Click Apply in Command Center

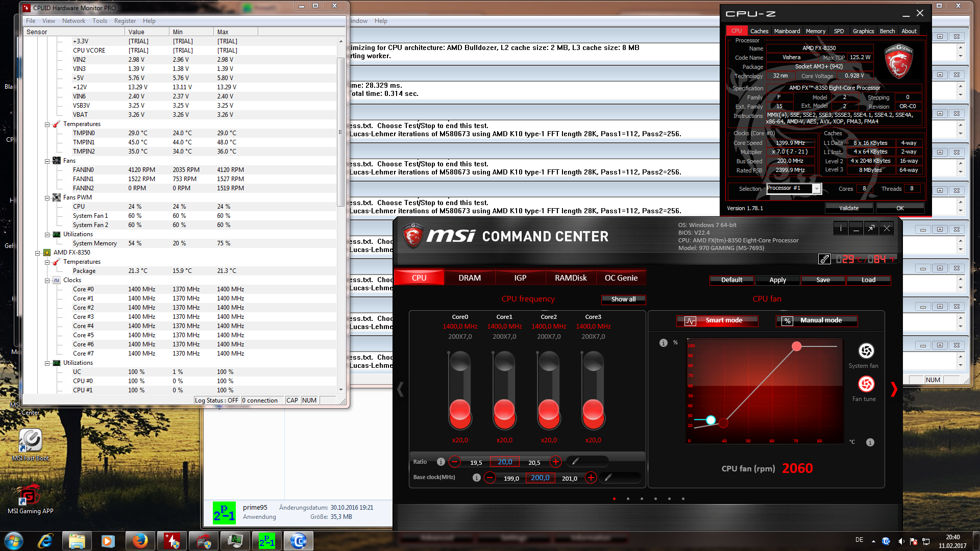[777, 280]
